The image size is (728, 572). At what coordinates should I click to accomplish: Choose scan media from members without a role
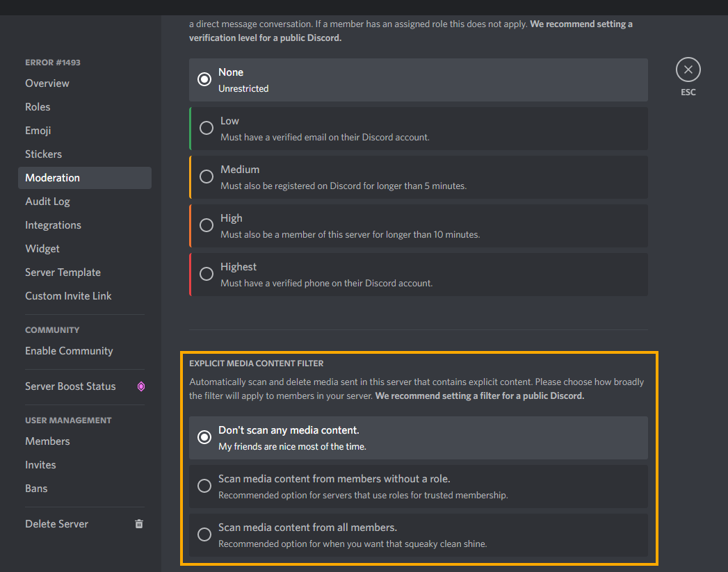tap(419, 487)
